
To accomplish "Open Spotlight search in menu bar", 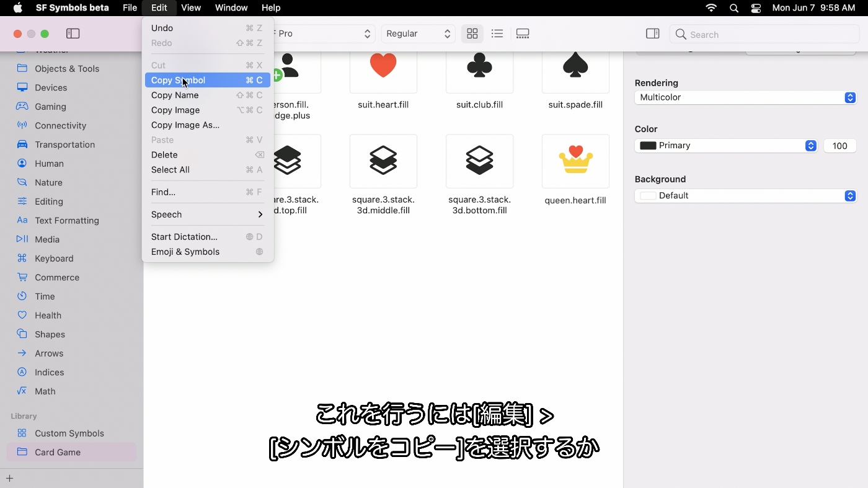I will [x=734, y=8].
